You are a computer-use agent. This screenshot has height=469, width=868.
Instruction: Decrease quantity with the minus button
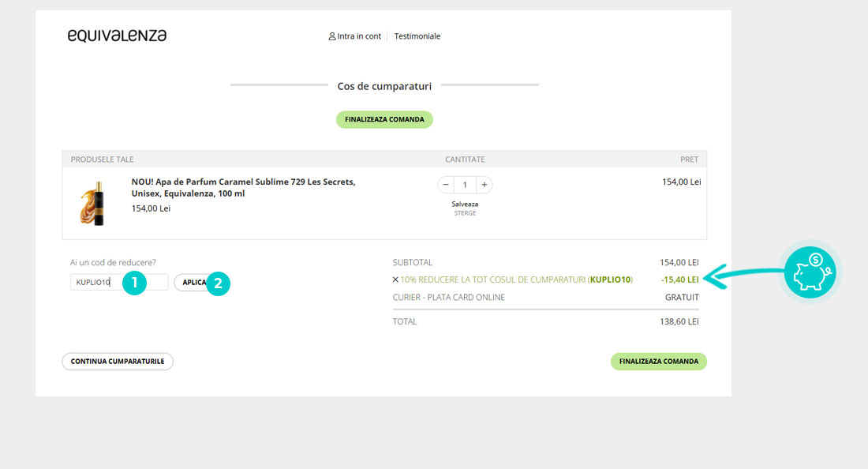pos(446,185)
